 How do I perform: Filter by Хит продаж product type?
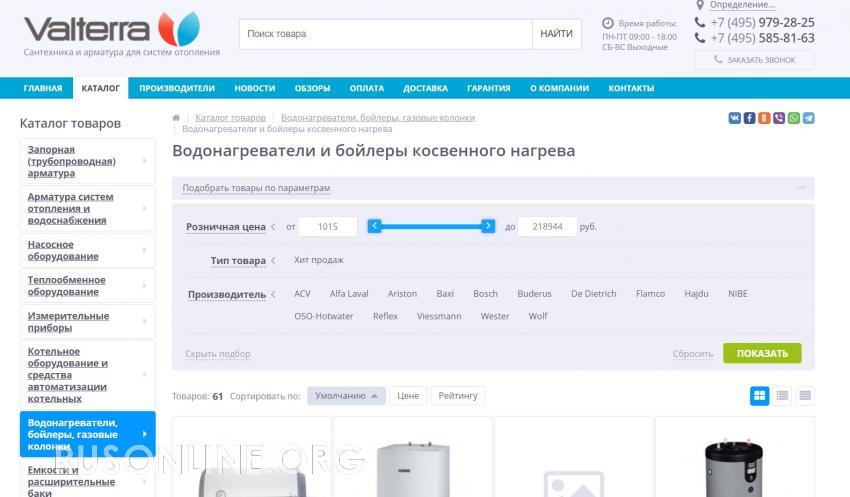click(319, 260)
